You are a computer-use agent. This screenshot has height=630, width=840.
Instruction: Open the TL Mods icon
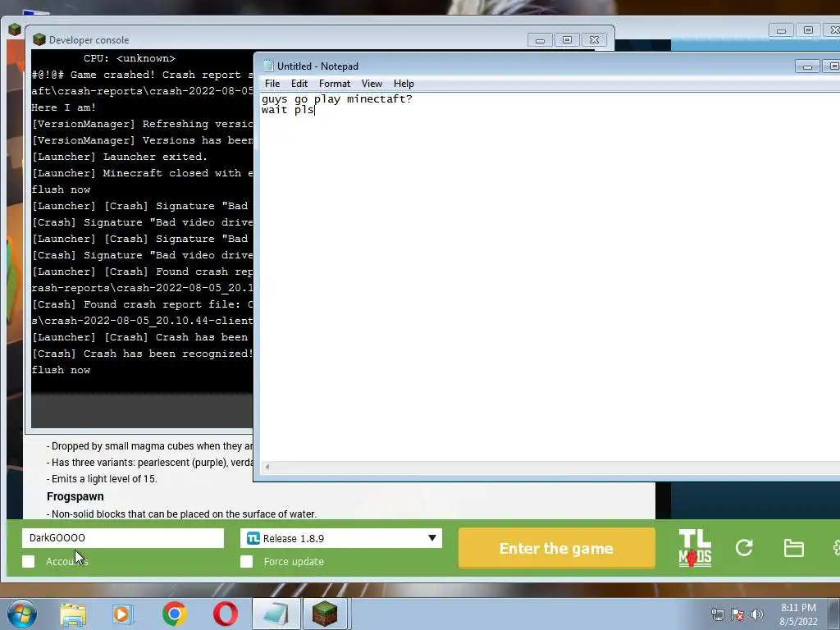tap(695, 548)
